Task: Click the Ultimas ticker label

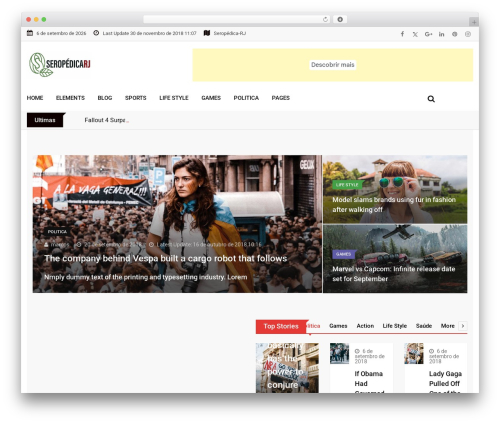Action: pyautogui.click(x=45, y=120)
